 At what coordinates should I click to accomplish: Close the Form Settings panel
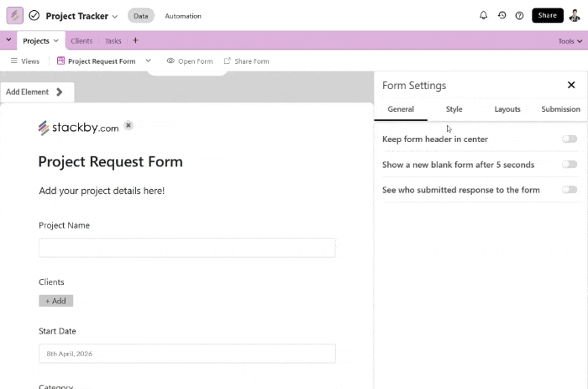click(571, 85)
